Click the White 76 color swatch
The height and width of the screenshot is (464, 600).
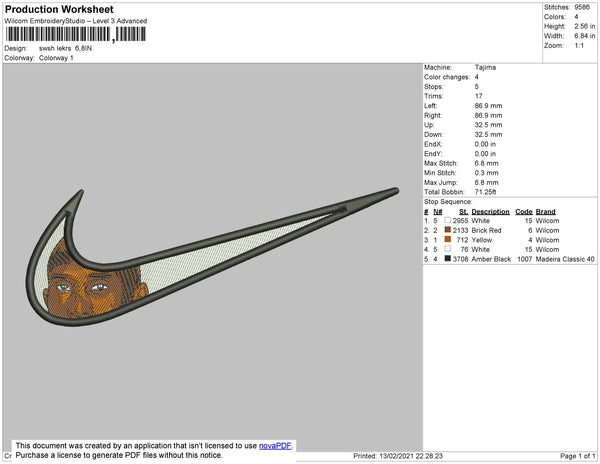tap(447, 249)
